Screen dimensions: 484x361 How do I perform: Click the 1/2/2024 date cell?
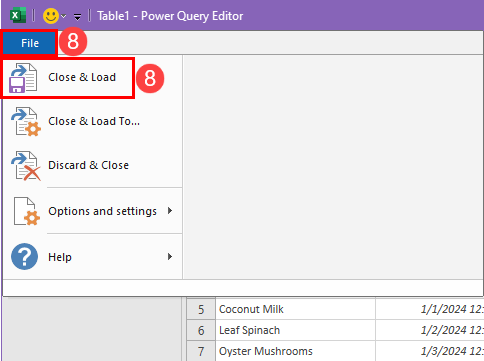coord(430,330)
